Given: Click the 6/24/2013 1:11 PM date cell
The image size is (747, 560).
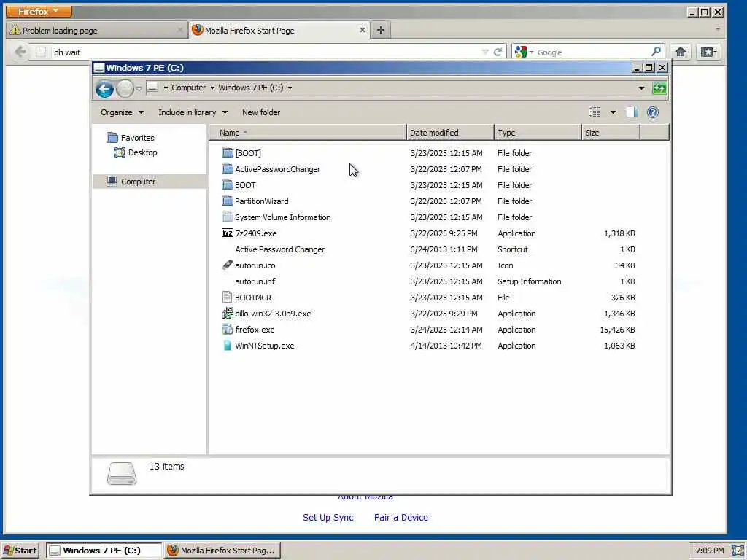Looking at the screenshot, I should (x=444, y=249).
